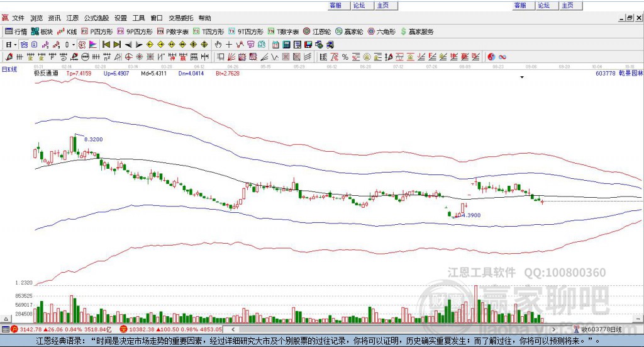The width and height of the screenshot is (644, 347).
Task: Open the 9T四方形 tool
Action: tap(246, 31)
